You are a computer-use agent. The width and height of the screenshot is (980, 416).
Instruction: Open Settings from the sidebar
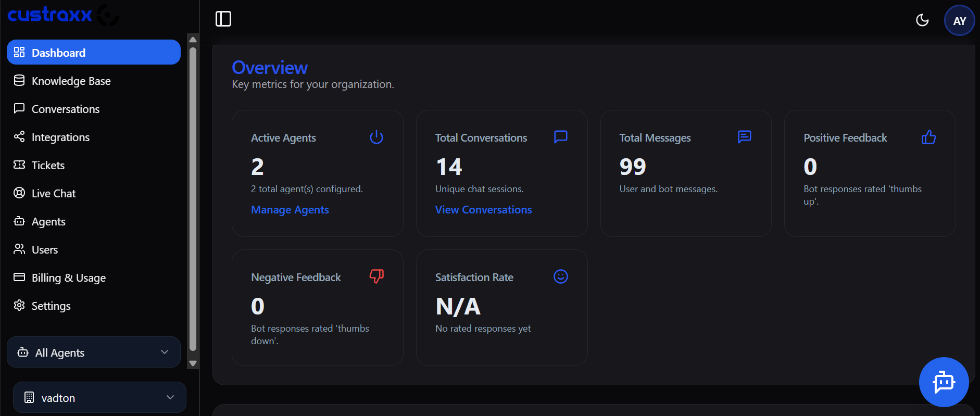pyautogui.click(x=94, y=306)
